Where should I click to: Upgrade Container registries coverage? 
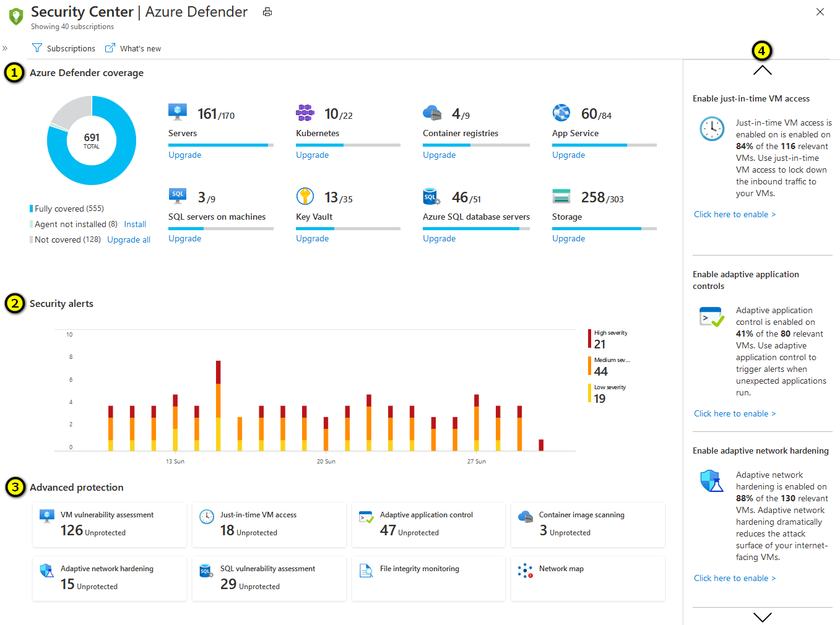(x=439, y=155)
